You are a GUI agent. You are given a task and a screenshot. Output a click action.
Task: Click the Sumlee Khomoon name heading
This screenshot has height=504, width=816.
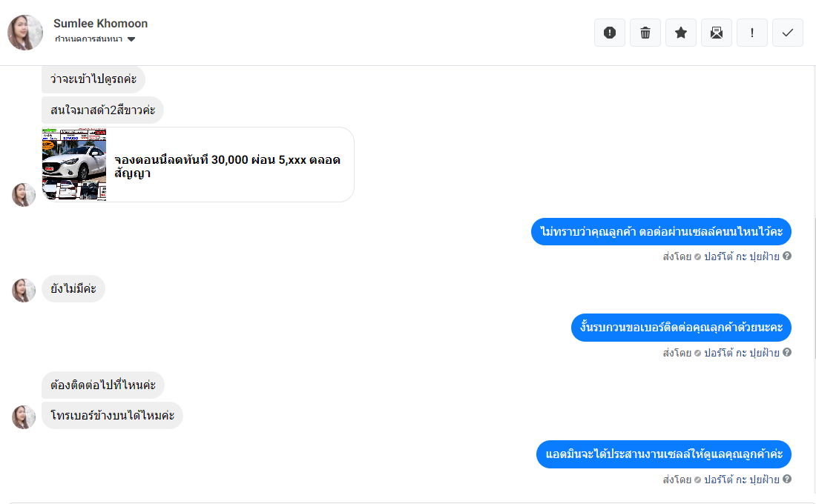pyautogui.click(x=100, y=24)
